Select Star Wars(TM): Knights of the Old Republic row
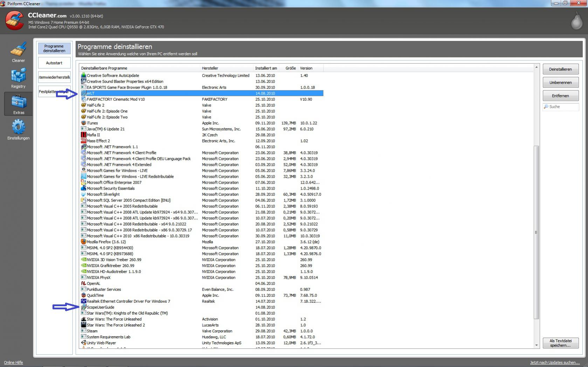 (202, 313)
